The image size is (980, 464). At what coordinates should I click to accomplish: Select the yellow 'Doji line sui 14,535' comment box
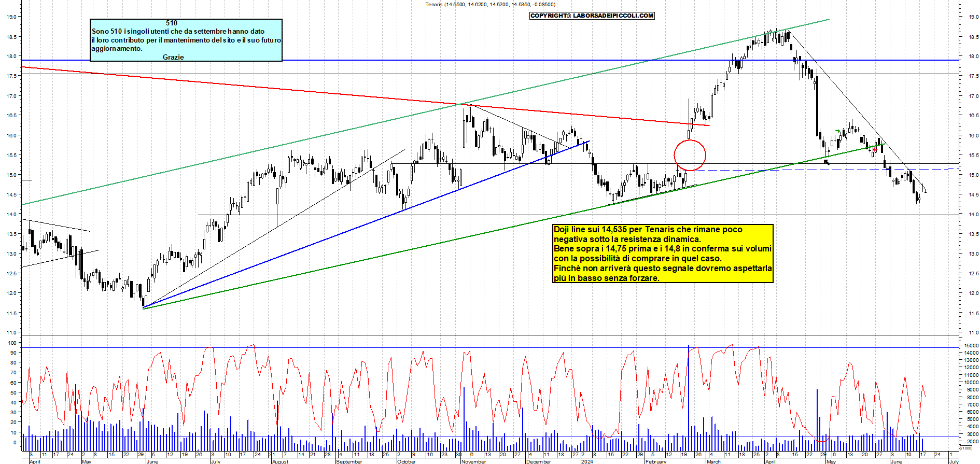[663, 254]
